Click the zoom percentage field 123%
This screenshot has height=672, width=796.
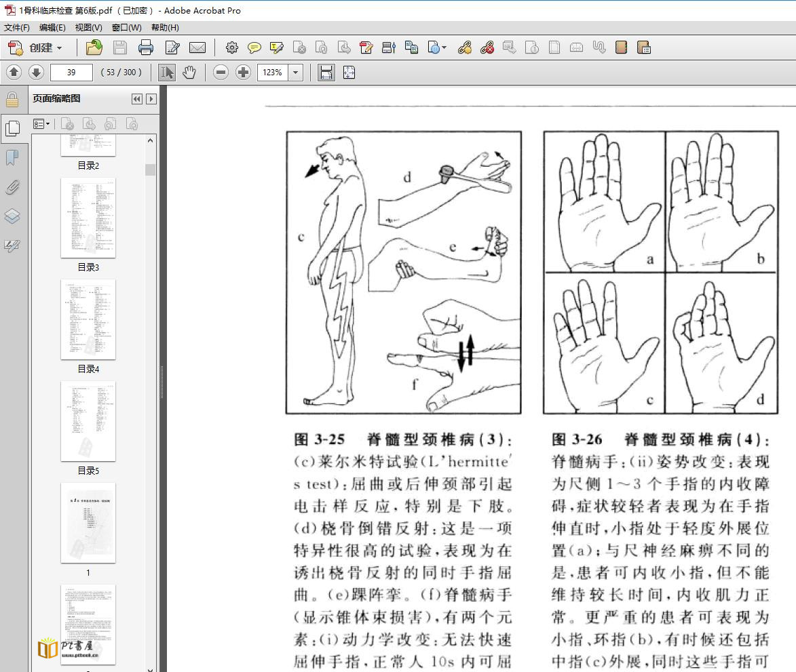pos(273,73)
